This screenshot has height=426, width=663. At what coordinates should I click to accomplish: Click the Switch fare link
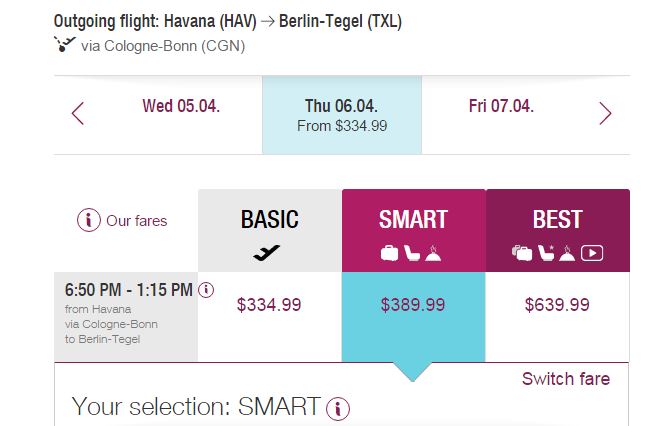coord(566,379)
